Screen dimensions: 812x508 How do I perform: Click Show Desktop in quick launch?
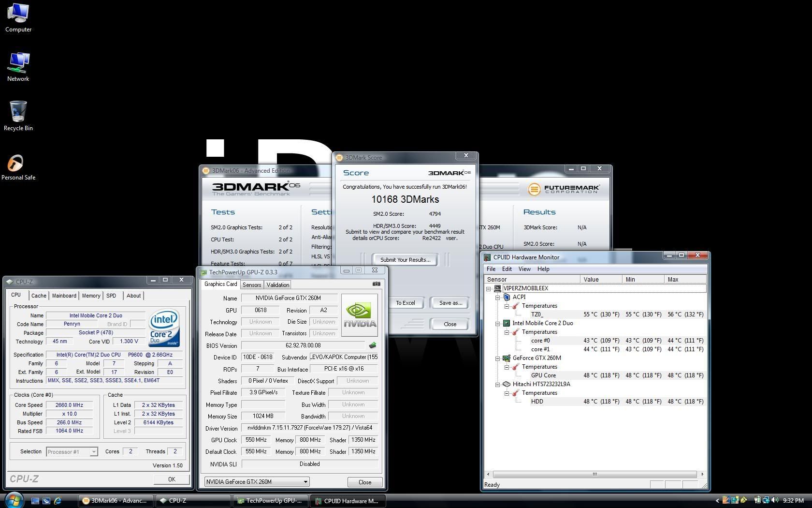[35, 501]
